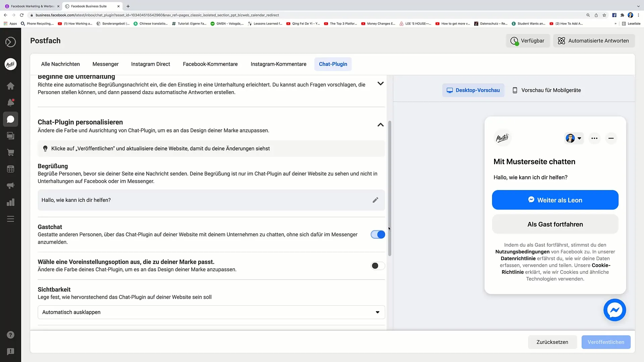
Task: Click the browser address bar URL
Action: point(157,15)
